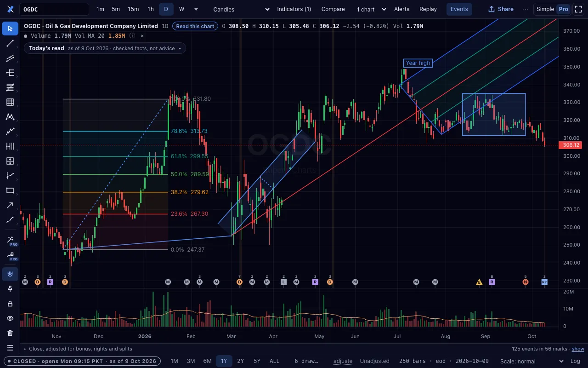The height and width of the screenshot is (368, 588).
Task: Select the forecast path tool
Action: tap(10, 176)
